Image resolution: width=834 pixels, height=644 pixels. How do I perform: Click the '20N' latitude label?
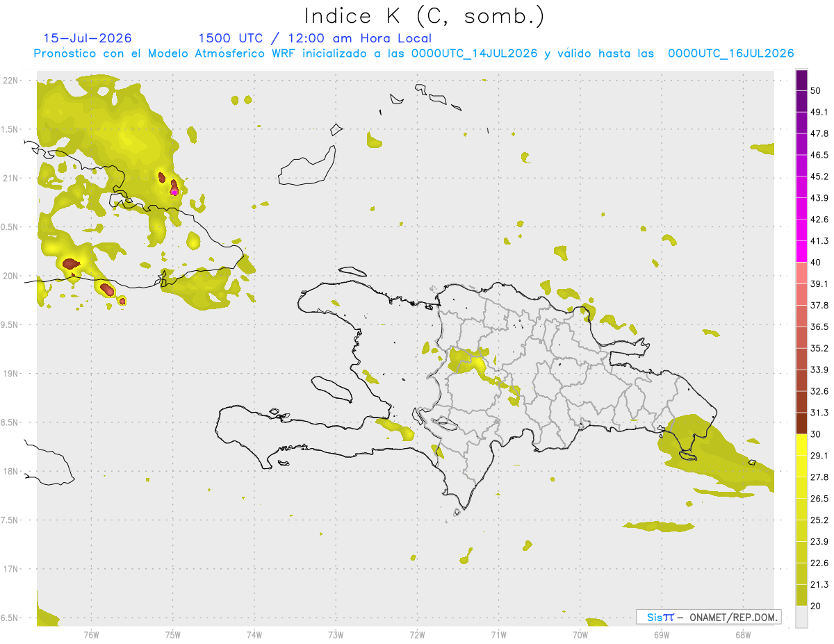click(10, 276)
